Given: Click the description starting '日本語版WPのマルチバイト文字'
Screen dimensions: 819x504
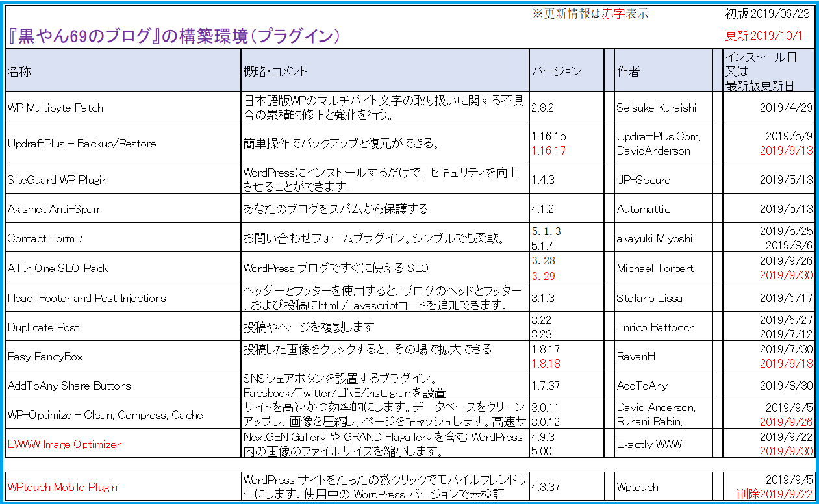Looking at the screenshot, I should click(x=385, y=108).
